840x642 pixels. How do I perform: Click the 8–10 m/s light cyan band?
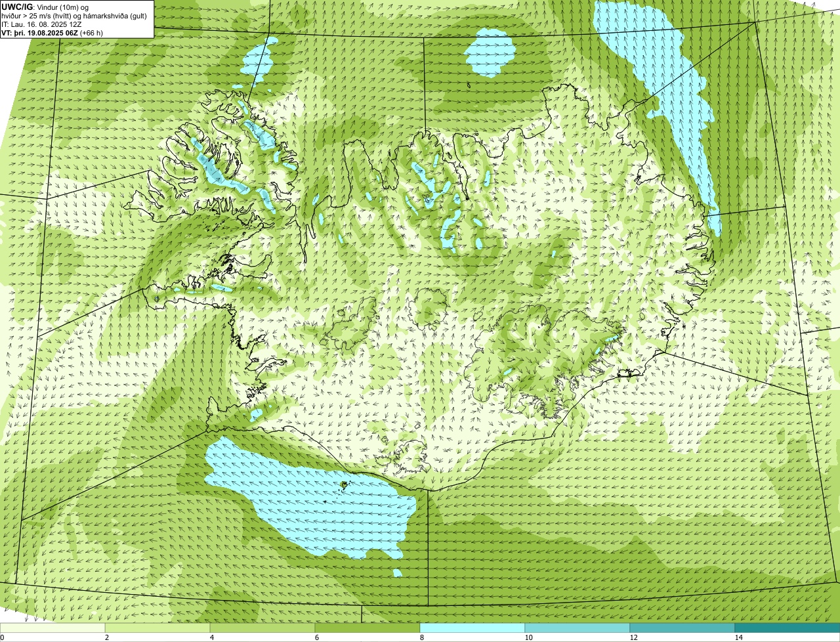(472, 628)
